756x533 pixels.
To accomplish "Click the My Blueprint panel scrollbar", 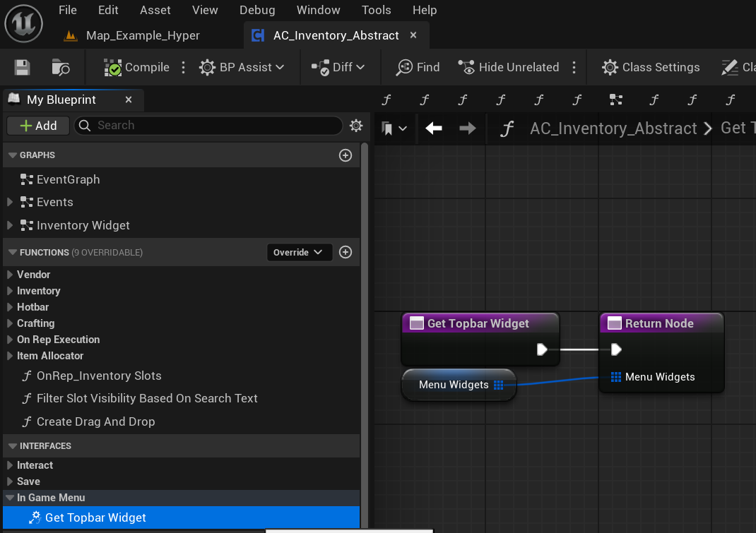I will pos(365,336).
